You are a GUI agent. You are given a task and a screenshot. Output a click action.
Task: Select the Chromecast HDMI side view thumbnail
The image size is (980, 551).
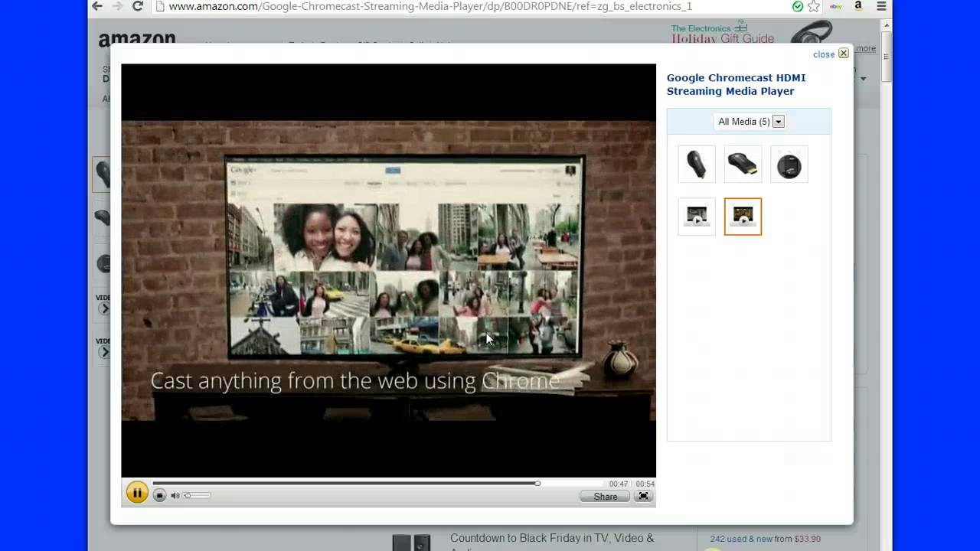click(743, 164)
